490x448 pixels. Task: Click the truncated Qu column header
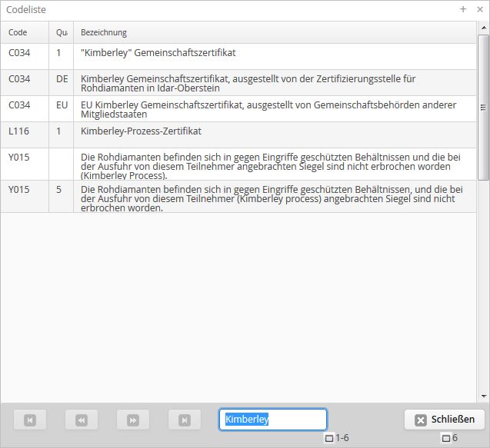point(61,32)
